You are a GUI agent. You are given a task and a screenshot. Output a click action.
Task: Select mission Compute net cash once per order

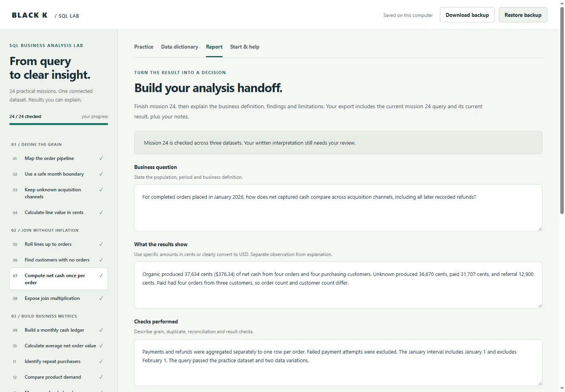(58, 279)
